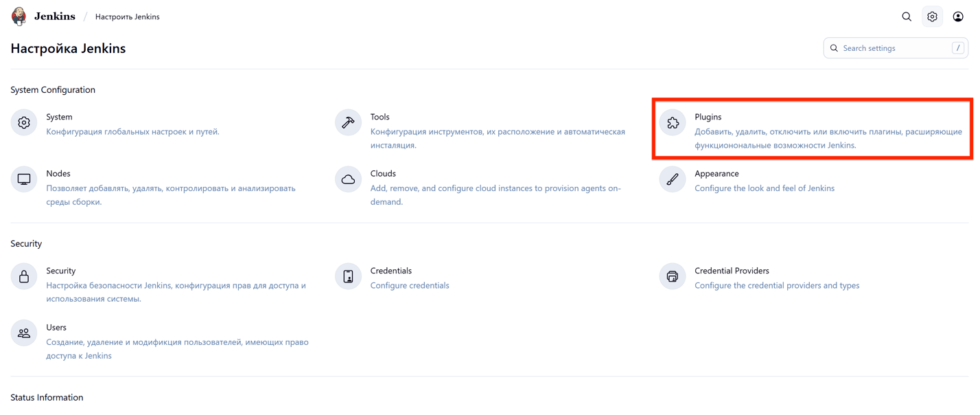Click the search magnifier in the header

tap(907, 16)
